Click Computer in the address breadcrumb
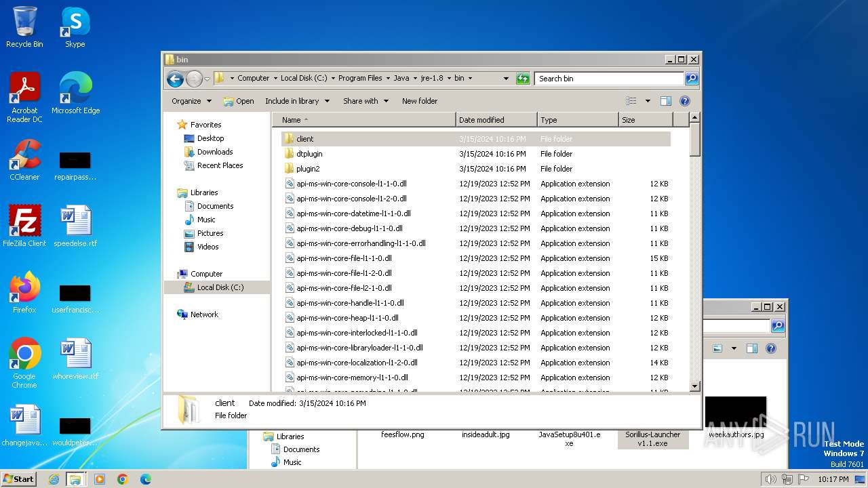 (253, 79)
